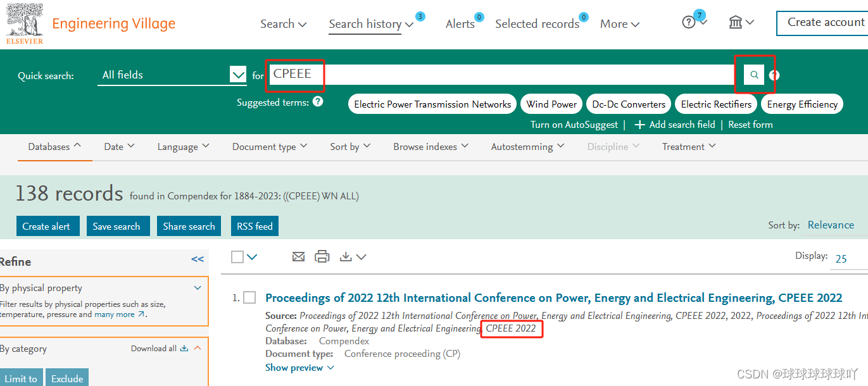Open download options chevron
The width and height of the screenshot is (868, 386).
(x=361, y=257)
